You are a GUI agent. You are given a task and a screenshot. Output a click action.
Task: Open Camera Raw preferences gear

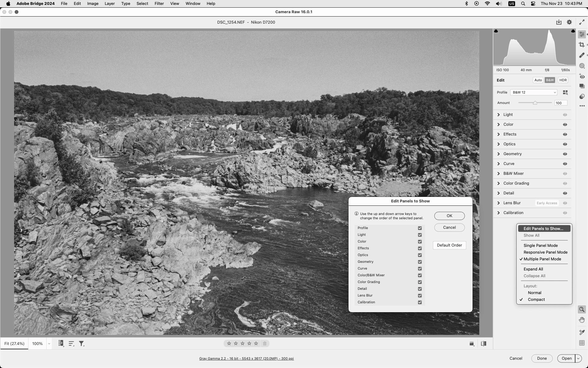tap(569, 22)
